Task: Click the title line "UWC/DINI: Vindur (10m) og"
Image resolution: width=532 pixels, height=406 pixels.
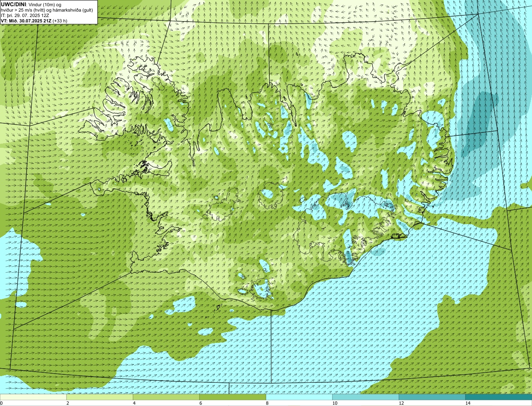Action: (x=31, y=4)
